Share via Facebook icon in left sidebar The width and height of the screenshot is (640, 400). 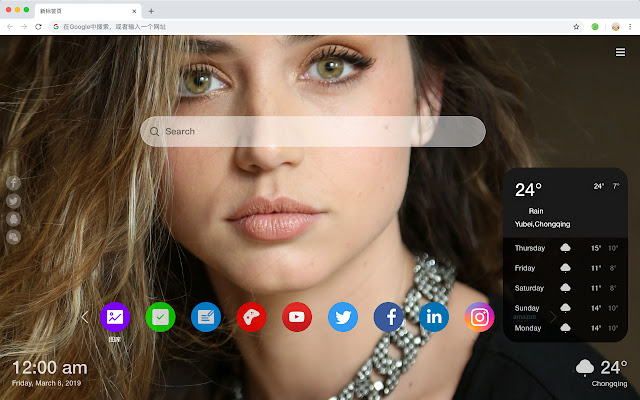coord(14,183)
